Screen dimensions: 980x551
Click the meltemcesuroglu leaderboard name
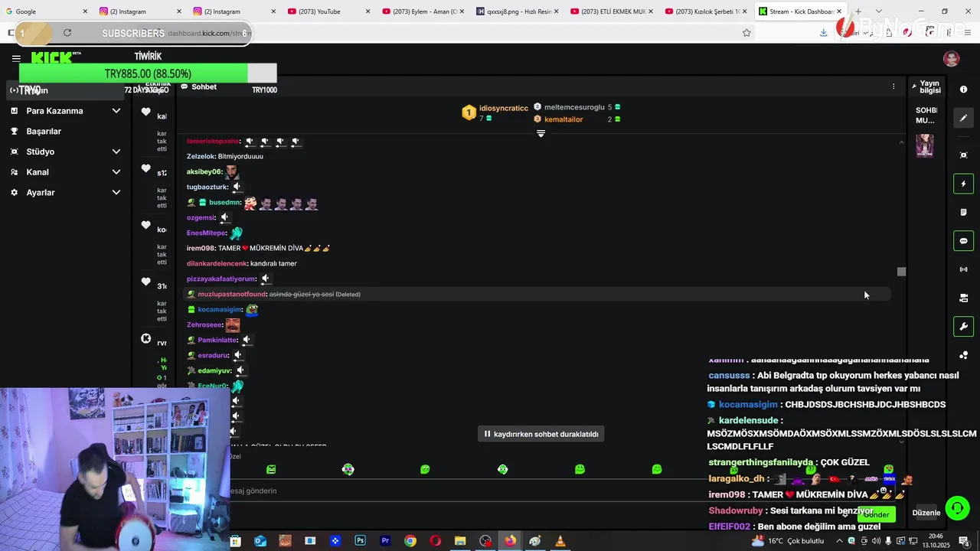click(x=574, y=107)
